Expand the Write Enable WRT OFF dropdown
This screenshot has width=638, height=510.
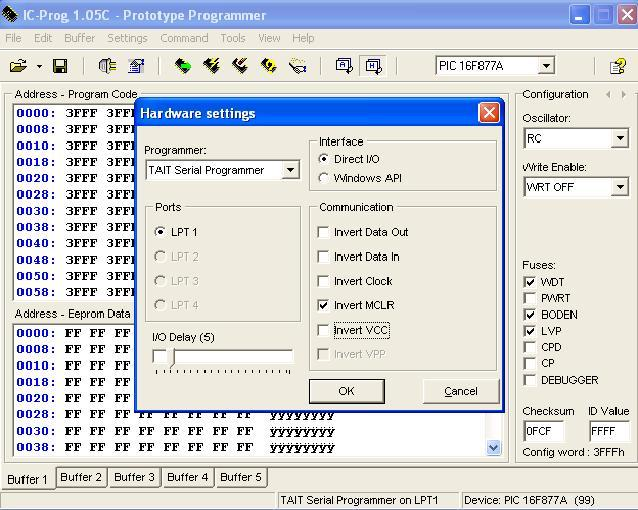(620, 187)
